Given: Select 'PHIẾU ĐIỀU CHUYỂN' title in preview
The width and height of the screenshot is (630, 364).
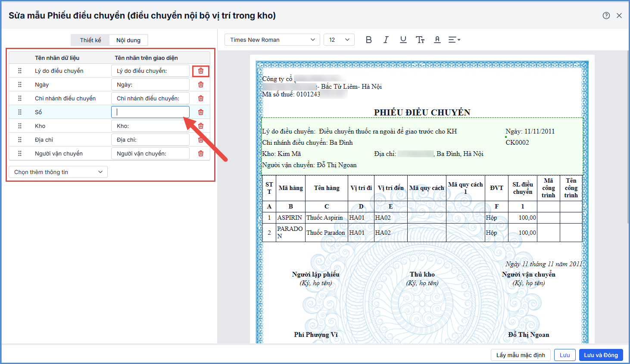Looking at the screenshot, I should click(422, 112).
